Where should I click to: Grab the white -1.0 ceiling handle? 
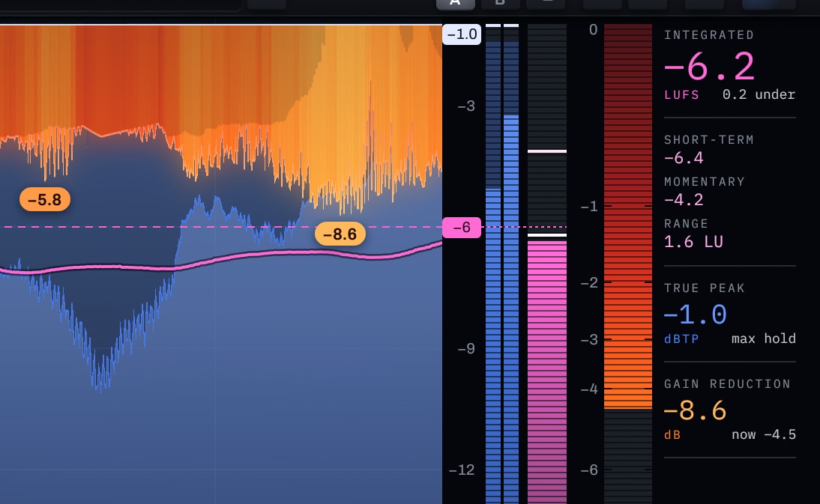coord(462,34)
